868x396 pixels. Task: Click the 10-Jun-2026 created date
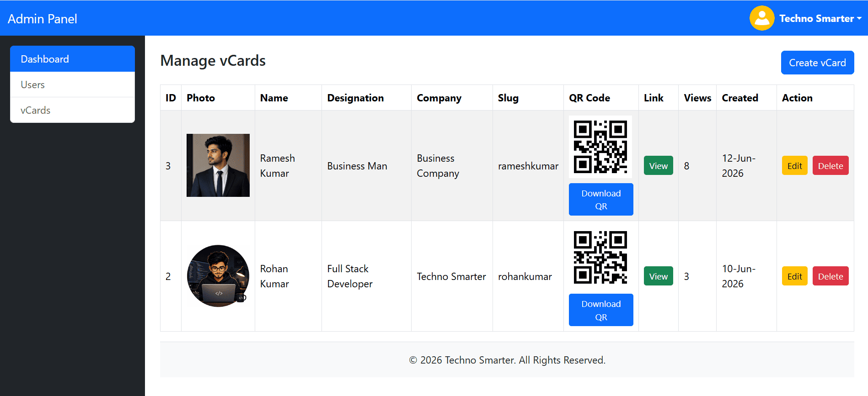[739, 276]
